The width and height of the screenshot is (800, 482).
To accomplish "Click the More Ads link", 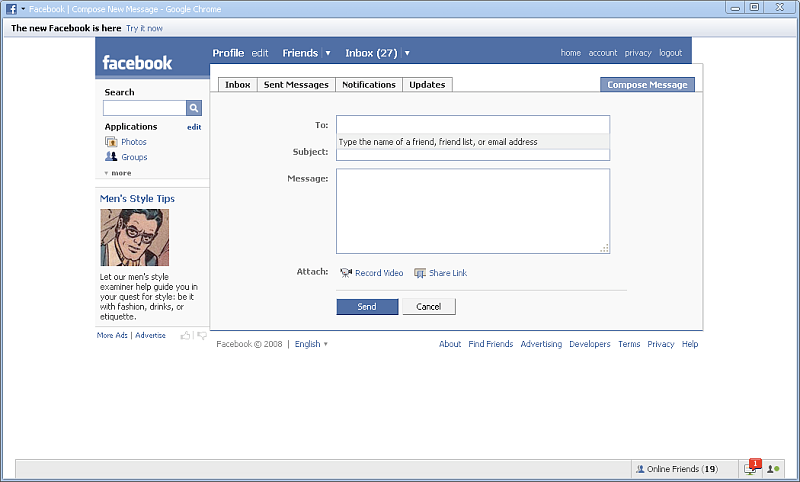I will [x=112, y=335].
